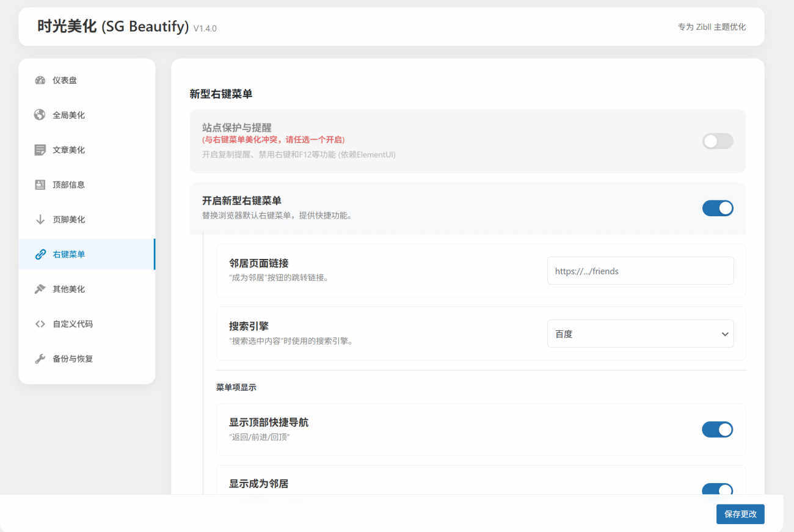This screenshot has height=532, width=794.
Task: Open the 自定义代码 code icon
Action: pyautogui.click(x=40, y=324)
